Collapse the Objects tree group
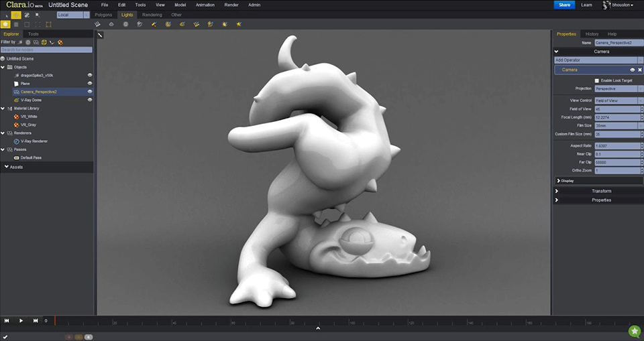The width and height of the screenshot is (644, 341). (x=3, y=67)
